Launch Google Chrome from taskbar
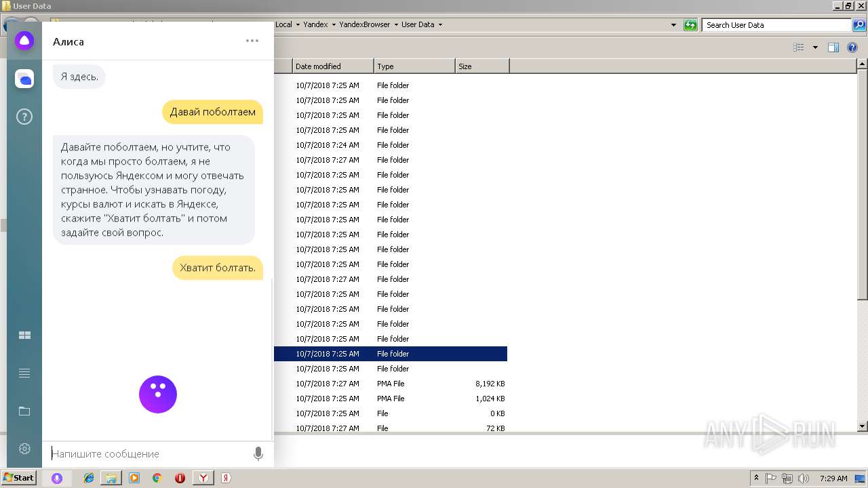Viewport: 868px width, 488px height. click(x=157, y=478)
